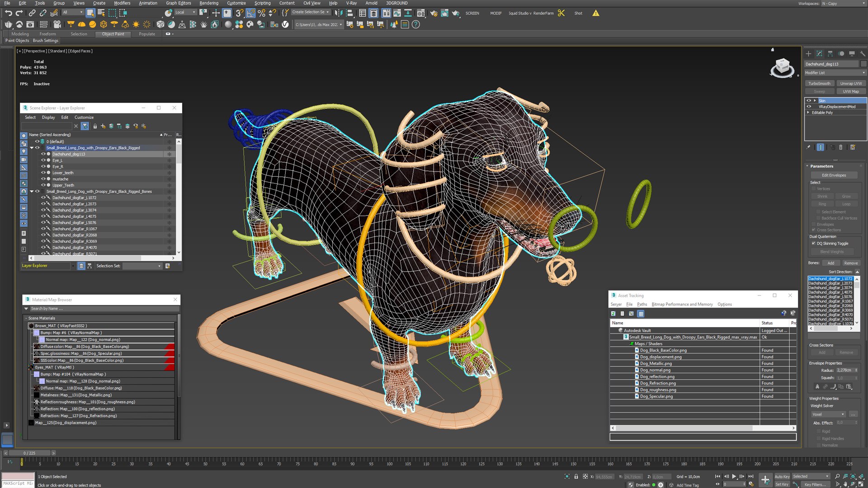
Task: Toggle the DQ Skinning Toggle checkbox
Action: click(813, 243)
